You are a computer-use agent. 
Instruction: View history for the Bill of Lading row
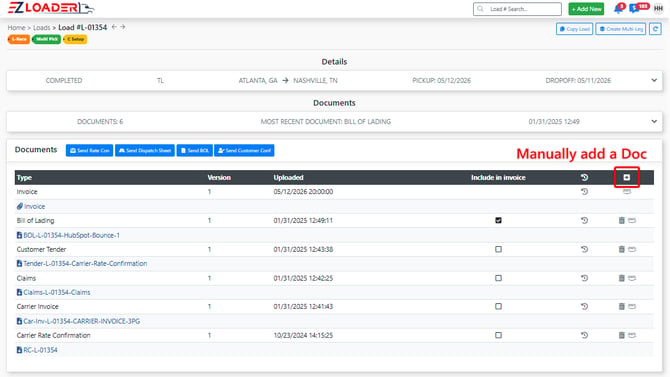[x=585, y=221]
